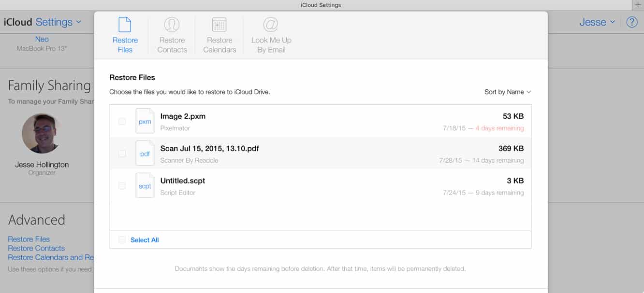The width and height of the screenshot is (644, 293).
Task: Click the pdf file icon
Action: point(145,153)
